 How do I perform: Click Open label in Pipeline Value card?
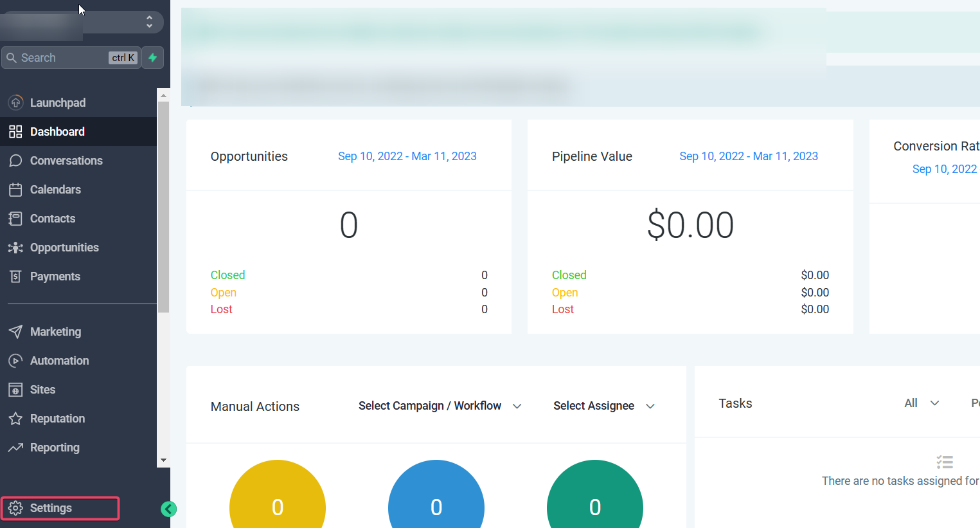tap(564, 292)
